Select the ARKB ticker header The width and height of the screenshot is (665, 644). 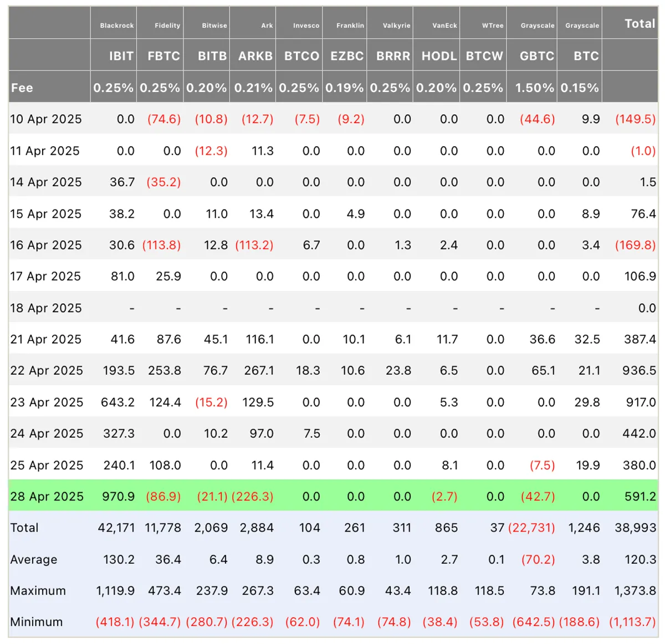tap(255, 56)
